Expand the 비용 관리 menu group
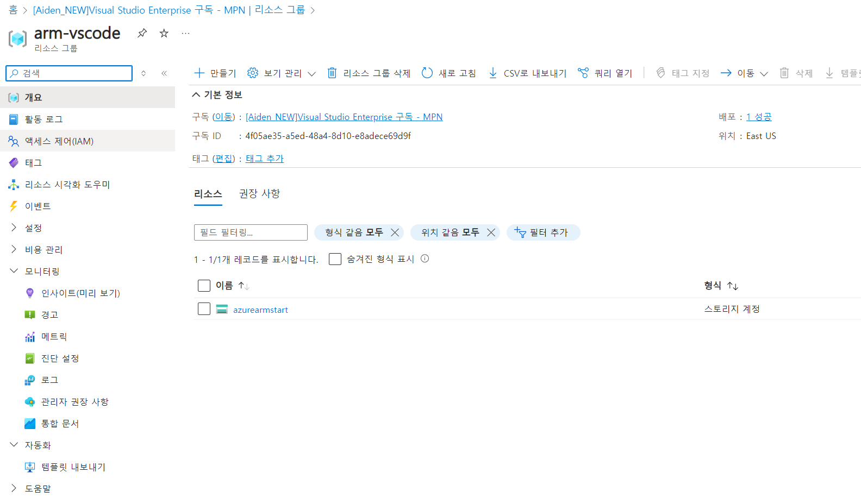The height and width of the screenshot is (504, 861). point(14,249)
